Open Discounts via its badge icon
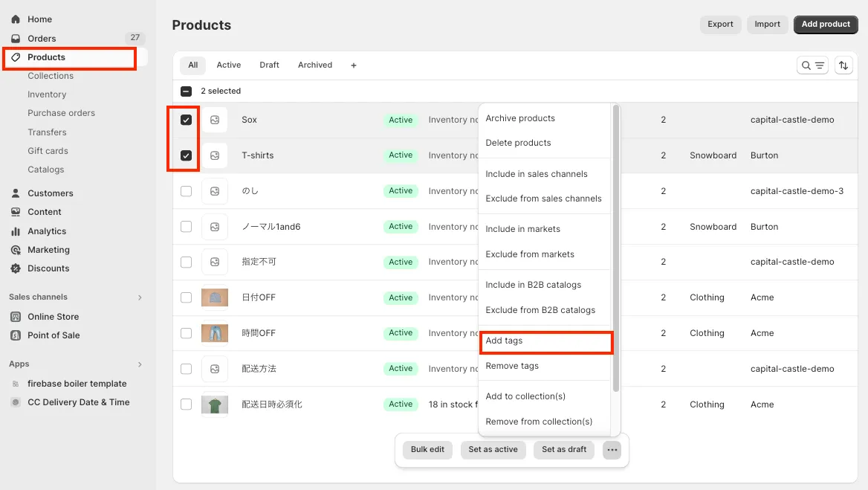The width and height of the screenshot is (868, 490). [x=16, y=268]
